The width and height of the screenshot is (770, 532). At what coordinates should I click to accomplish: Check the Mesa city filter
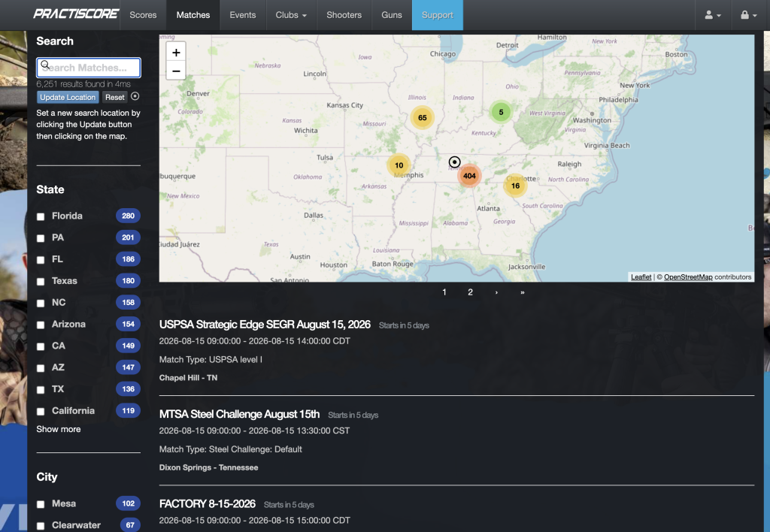click(x=41, y=504)
